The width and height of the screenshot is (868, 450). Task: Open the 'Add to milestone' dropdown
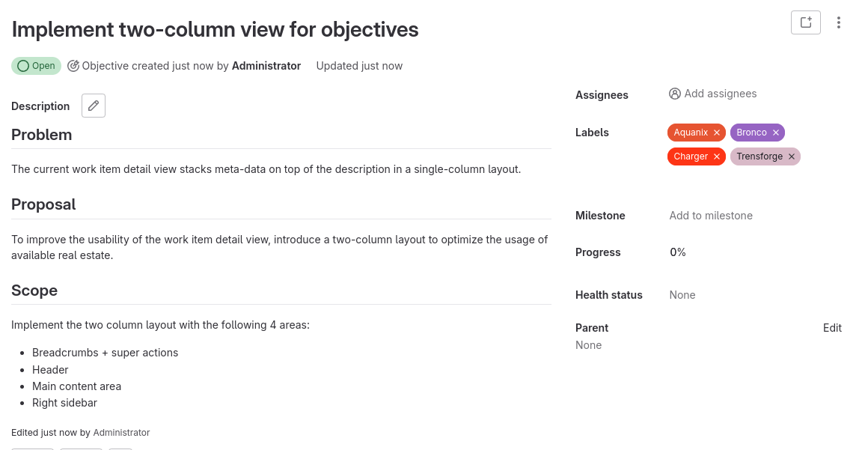click(710, 215)
